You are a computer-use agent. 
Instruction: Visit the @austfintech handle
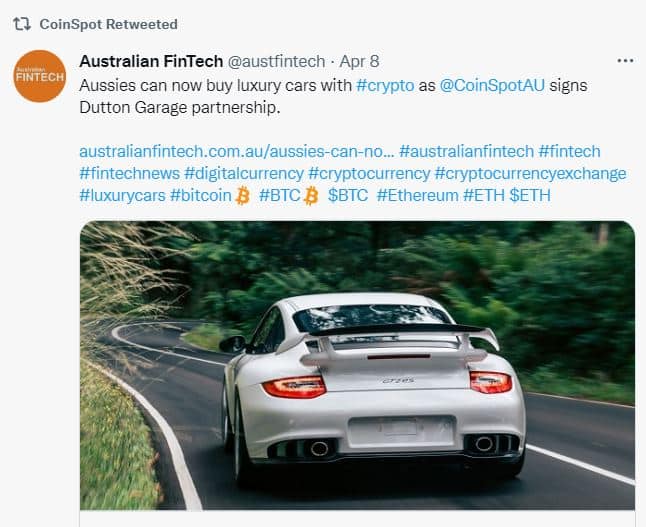276,61
